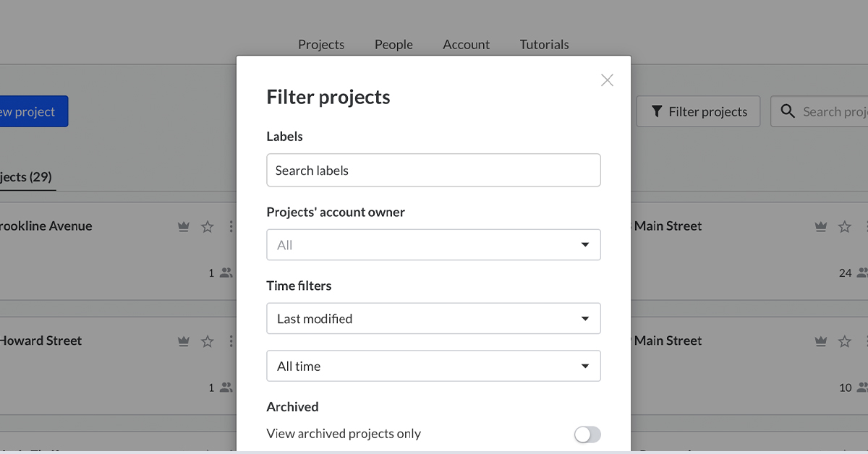Click the people icon under Brookline Avenue

tap(226, 273)
